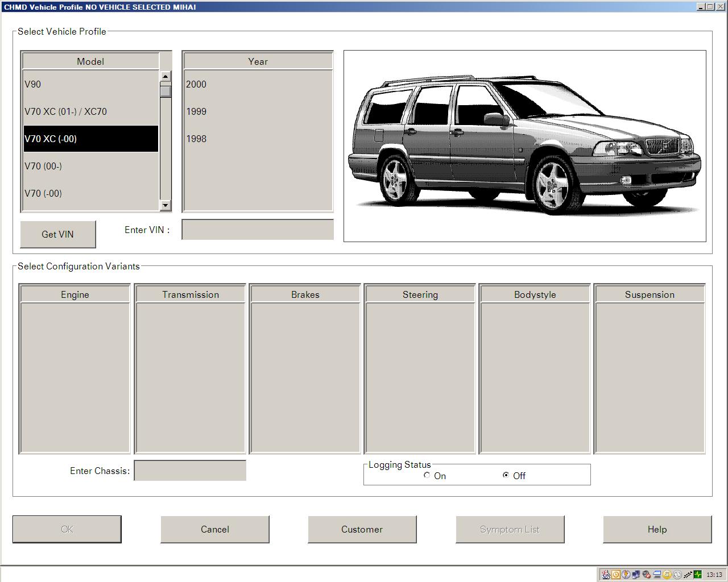Click the 13:13 clock in the tray
Image resolution: width=728 pixels, height=582 pixels.
pos(714,575)
